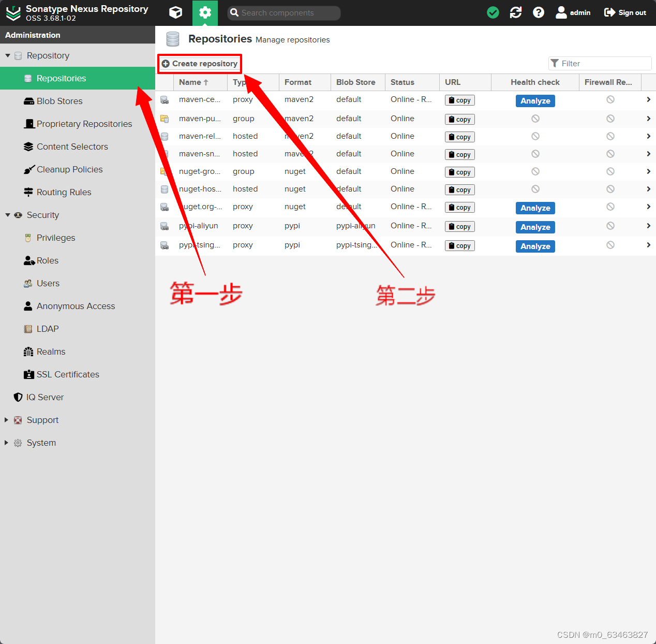
Task: Open the maven-central repository row chevron
Action: pyautogui.click(x=648, y=99)
